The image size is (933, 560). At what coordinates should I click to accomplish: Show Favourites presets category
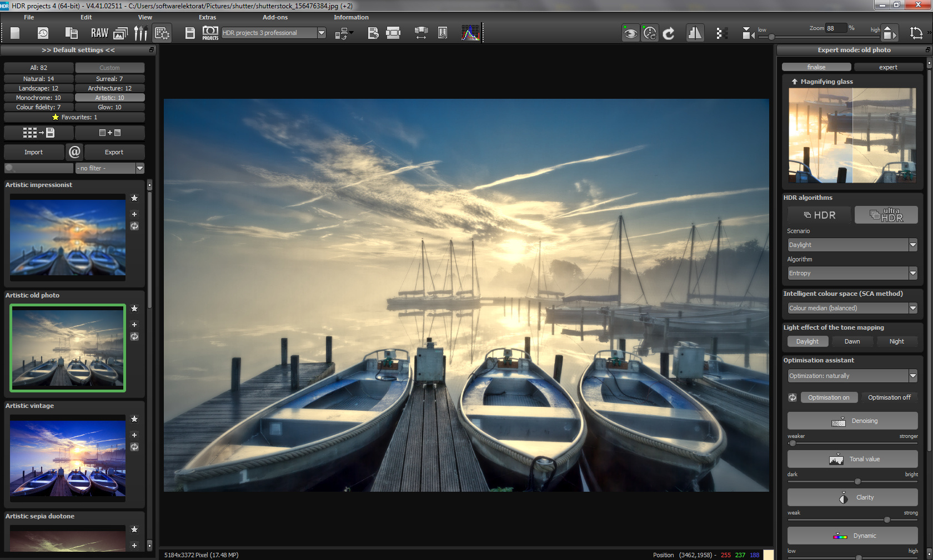[74, 117]
